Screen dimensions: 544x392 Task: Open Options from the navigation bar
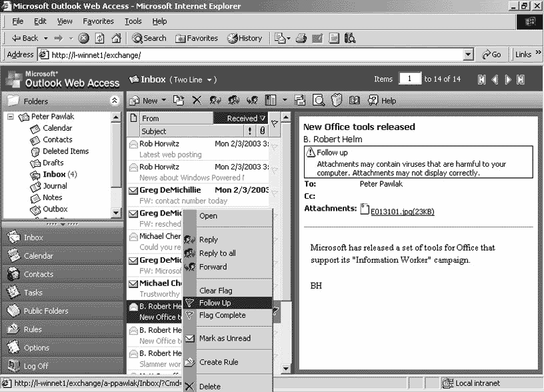[x=63, y=347]
